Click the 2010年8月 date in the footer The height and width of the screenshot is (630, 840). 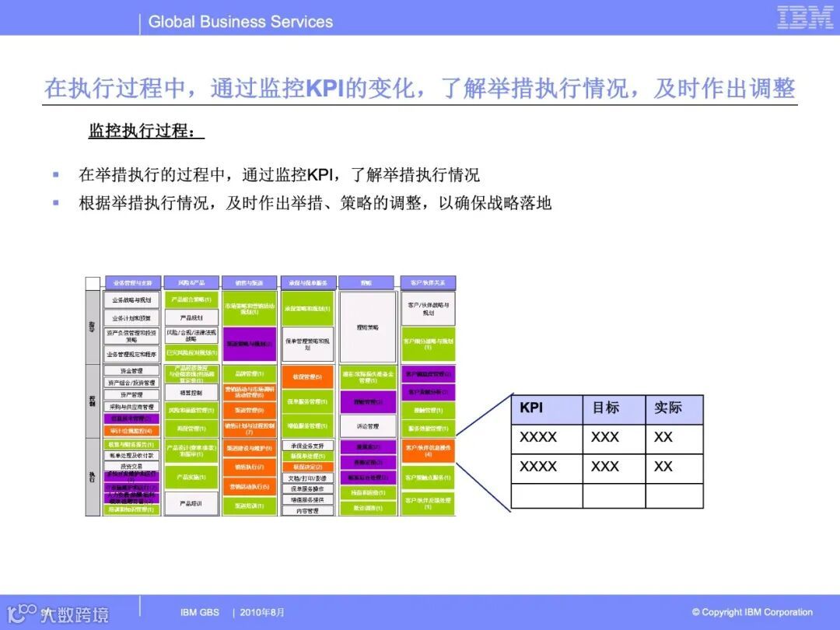pos(262,612)
